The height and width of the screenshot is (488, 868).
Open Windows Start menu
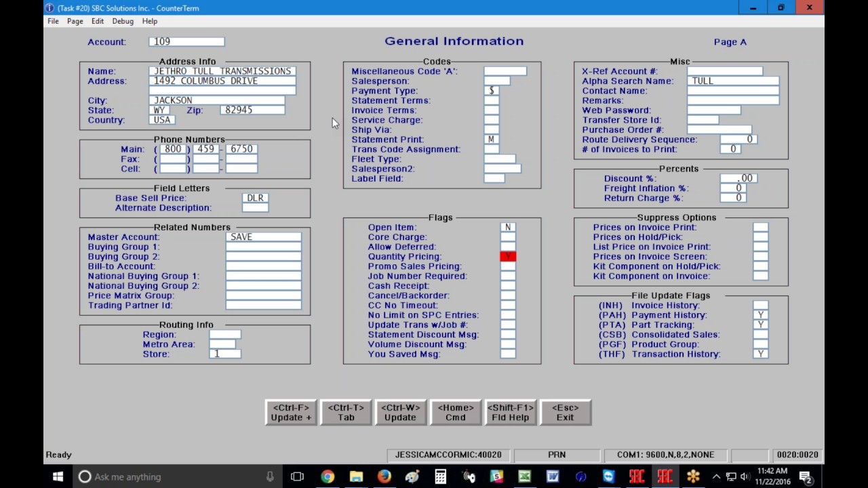coord(58,476)
